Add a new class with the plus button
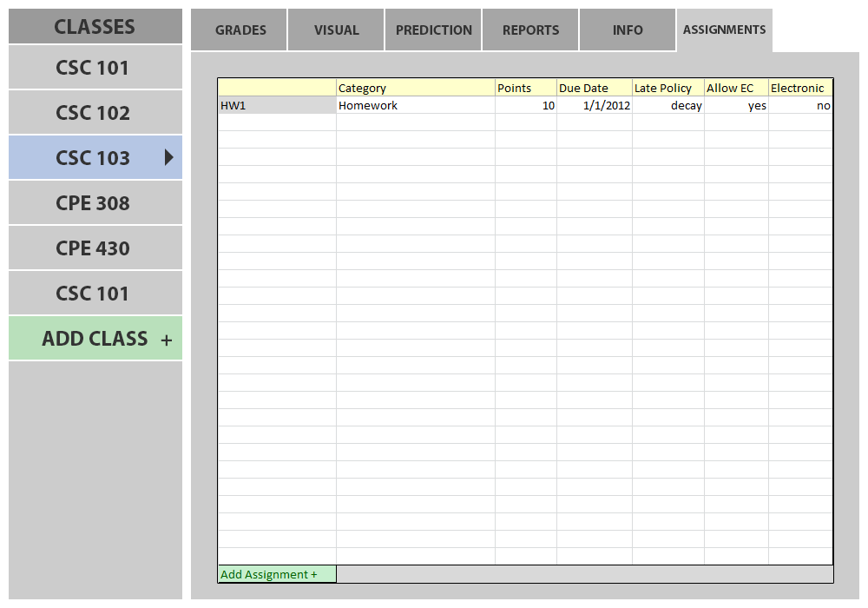Viewport: 868px width, 608px height. tap(166, 340)
